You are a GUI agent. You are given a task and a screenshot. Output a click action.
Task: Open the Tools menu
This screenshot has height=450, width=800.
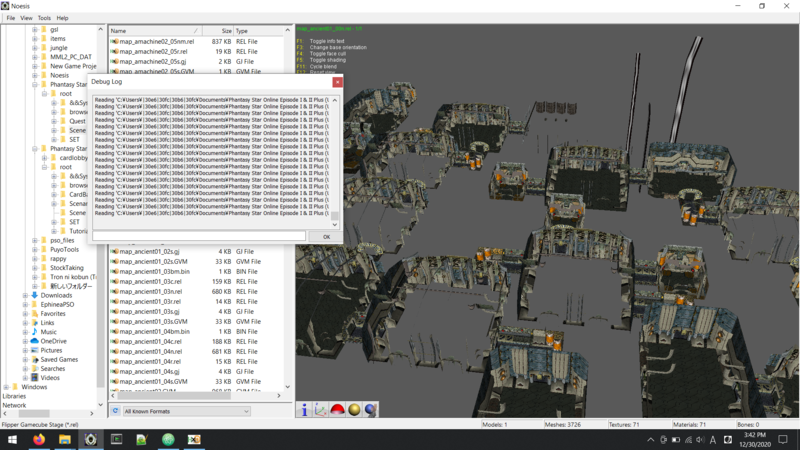[44, 18]
